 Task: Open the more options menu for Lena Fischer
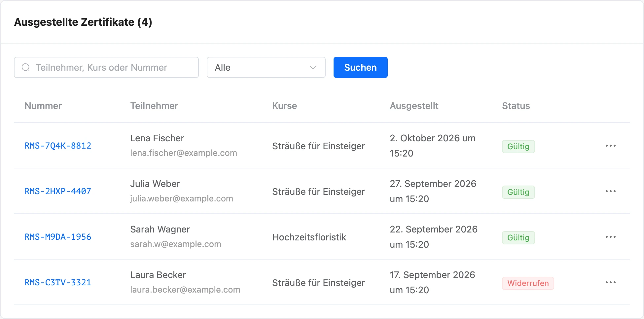[610, 146]
